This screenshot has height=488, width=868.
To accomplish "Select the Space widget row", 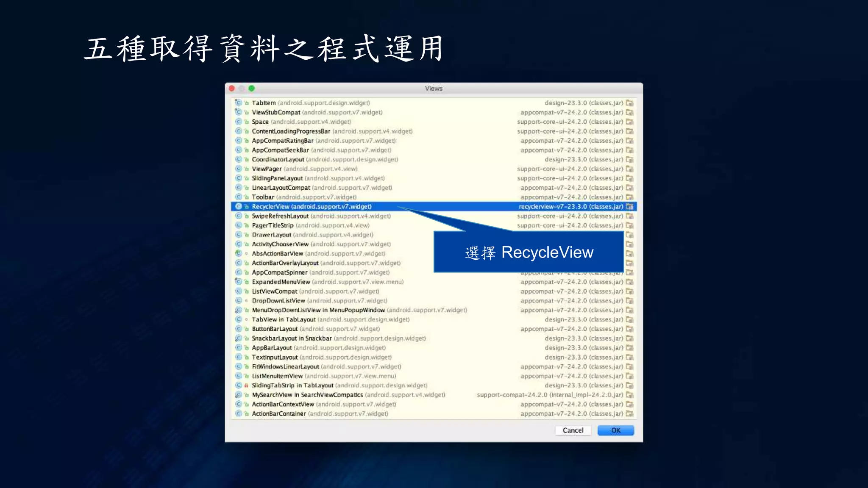I will 434,122.
